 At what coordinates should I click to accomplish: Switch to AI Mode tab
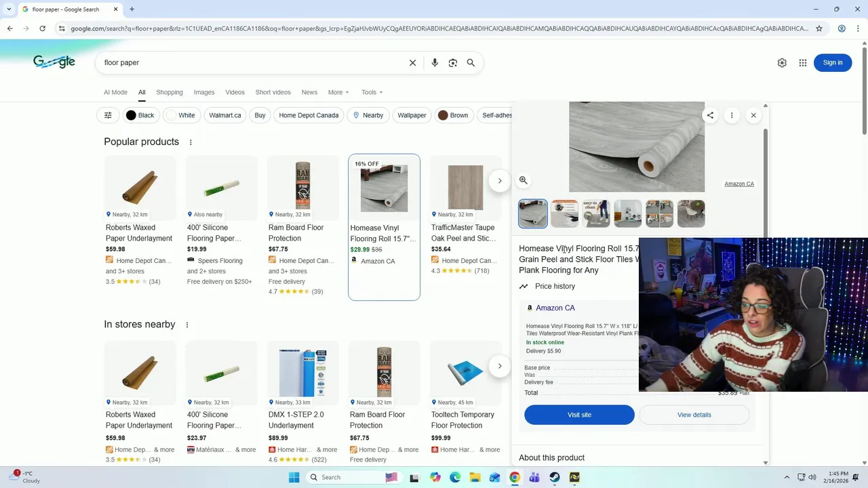(x=115, y=92)
